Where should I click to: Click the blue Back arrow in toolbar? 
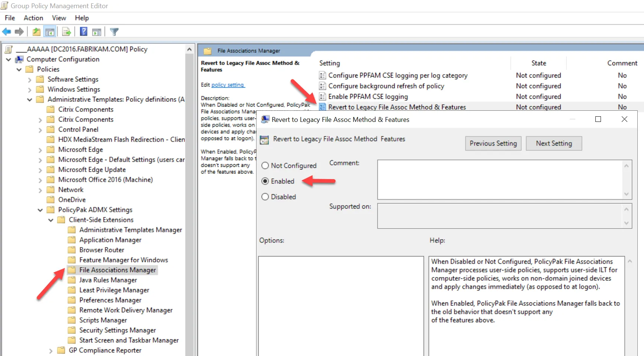click(x=7, y=32)
